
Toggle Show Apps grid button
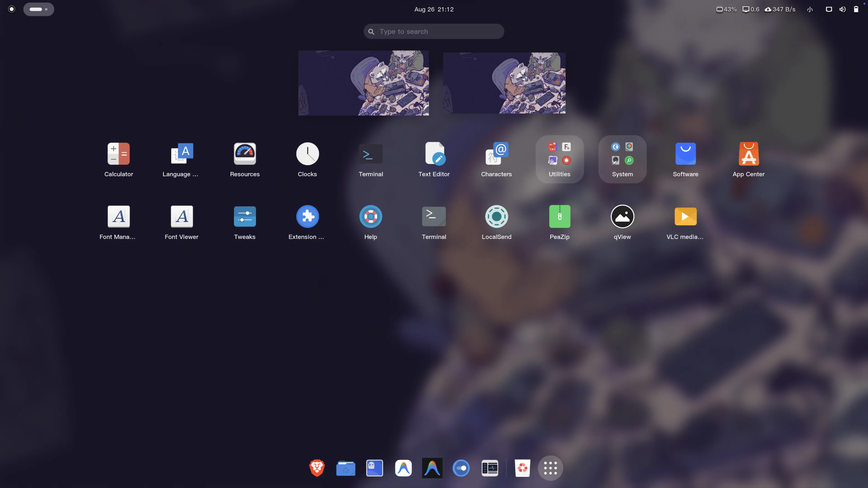(x=550, y=468)
